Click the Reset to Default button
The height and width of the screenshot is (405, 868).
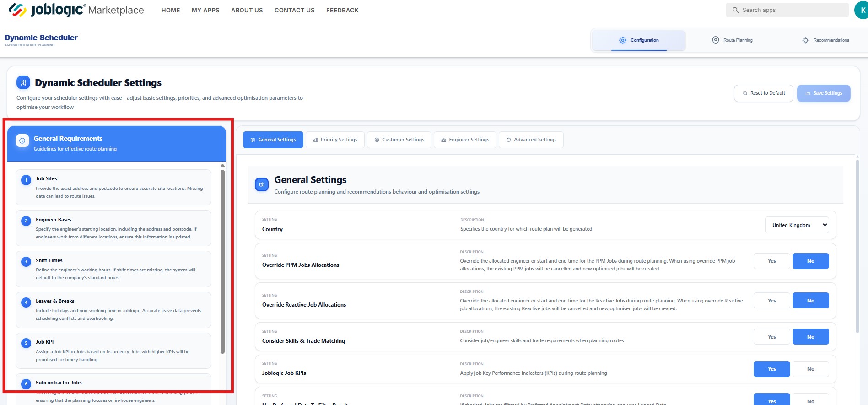tap(764, 93)
